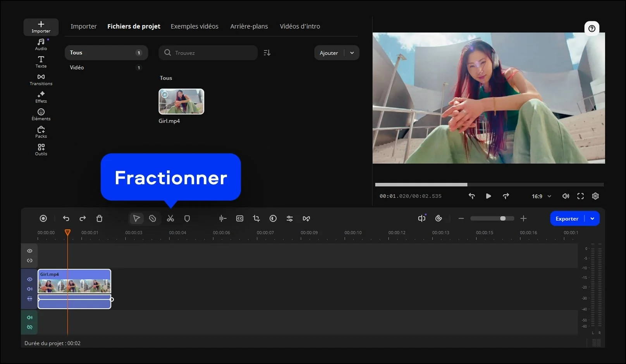Start recording with the record icon
Viewport: 626px width, 364px height.
[43, 219]
